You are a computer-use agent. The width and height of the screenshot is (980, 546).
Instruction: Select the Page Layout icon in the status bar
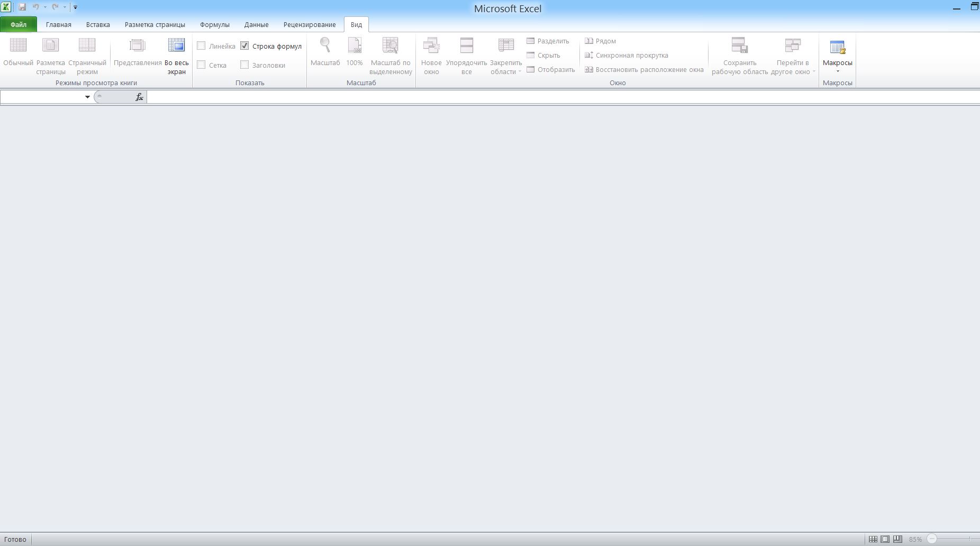[x=885, y=539]
